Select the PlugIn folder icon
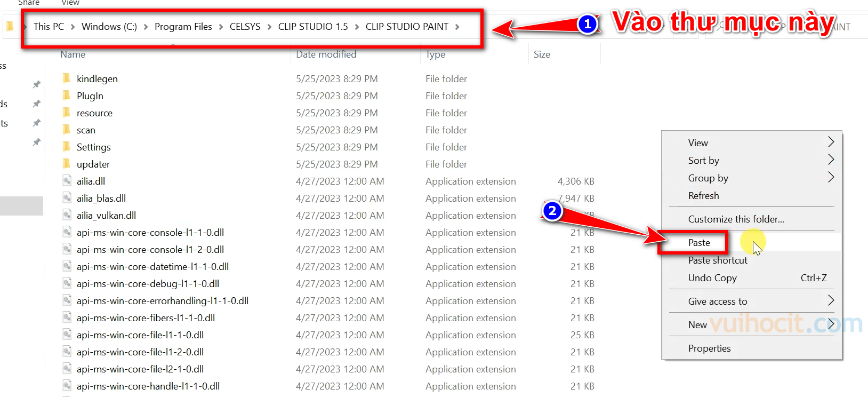Image resolution: width=868 pixels, height=397 pixels. (x=67, y=96)
